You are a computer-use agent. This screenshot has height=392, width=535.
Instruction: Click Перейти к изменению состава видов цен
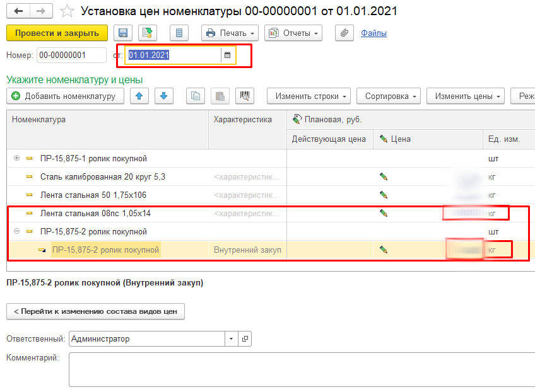(95, 311)
